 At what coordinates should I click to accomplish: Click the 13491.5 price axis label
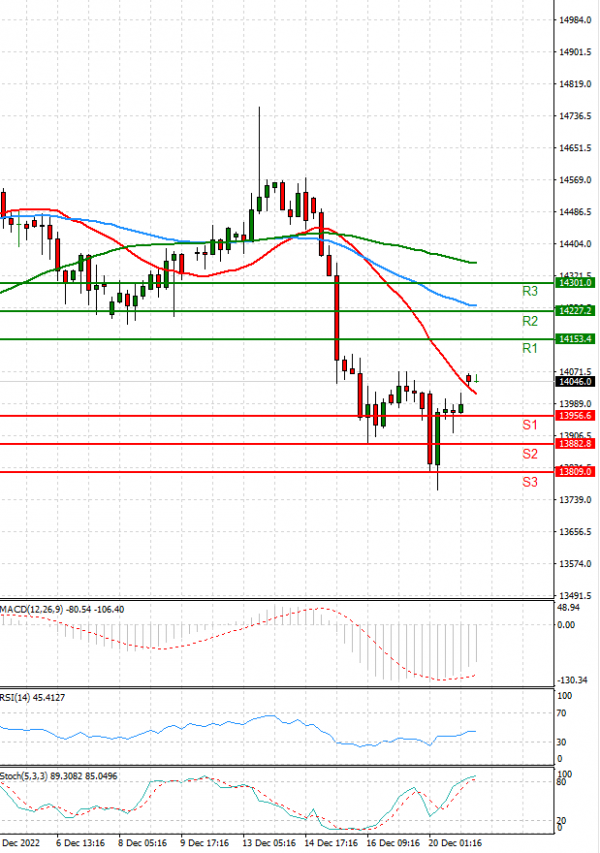[575, 596]
